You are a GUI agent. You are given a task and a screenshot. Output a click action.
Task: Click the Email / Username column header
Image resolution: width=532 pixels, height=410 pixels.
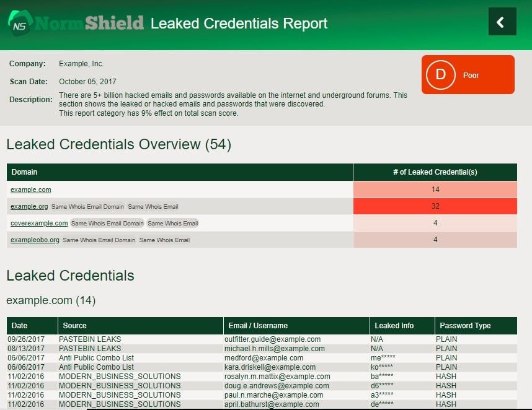[257, 326]
